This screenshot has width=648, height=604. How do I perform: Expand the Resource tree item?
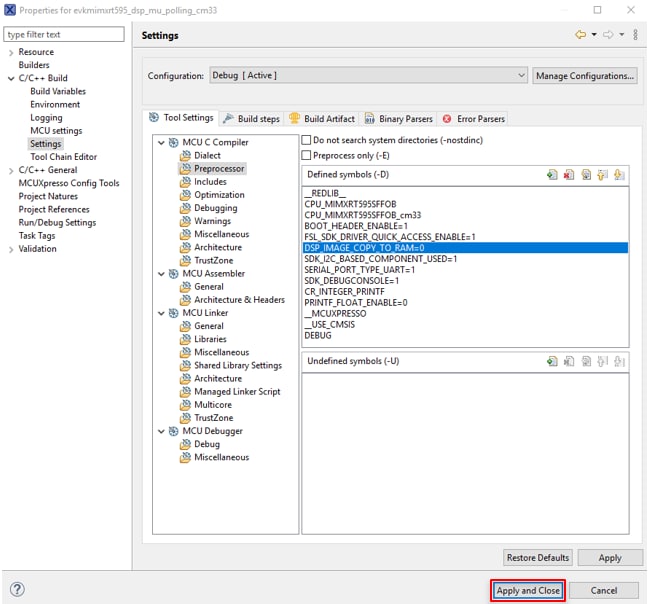tap(11, 52)
